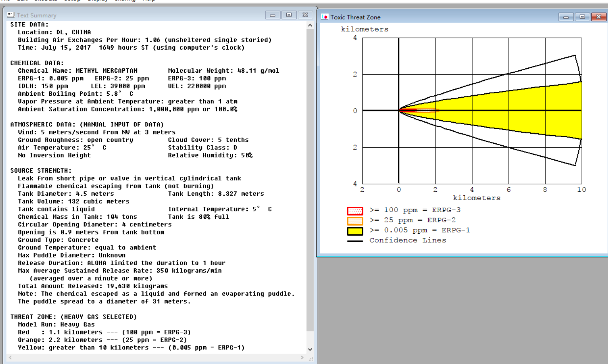The height and width of the screenshot is (364, 608).
Task: Maximize the Text Summary window
Action: (289, 15)
